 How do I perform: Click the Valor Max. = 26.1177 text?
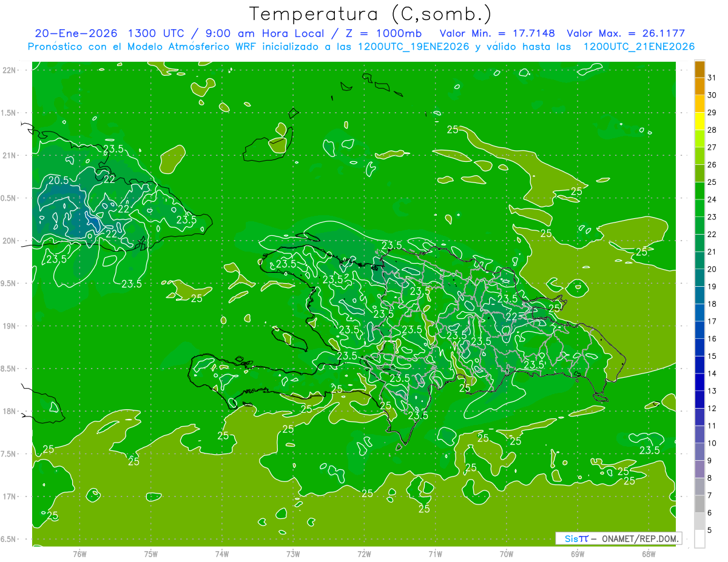626,33
